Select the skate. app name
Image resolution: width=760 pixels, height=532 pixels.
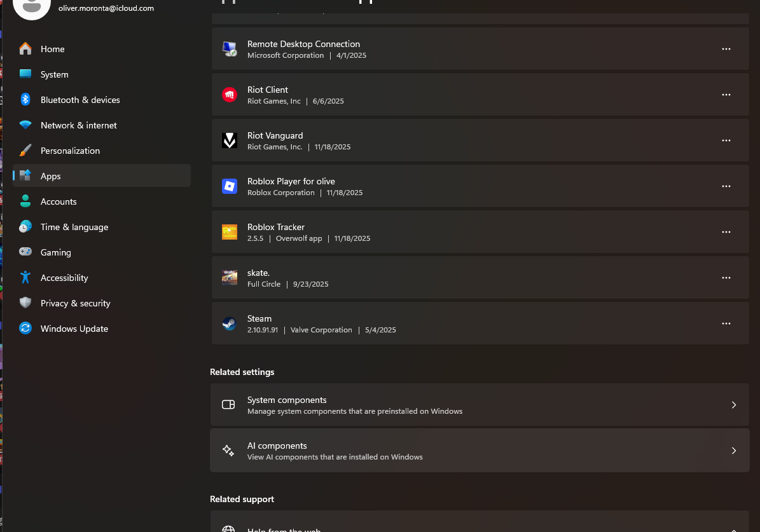[258, 273]
